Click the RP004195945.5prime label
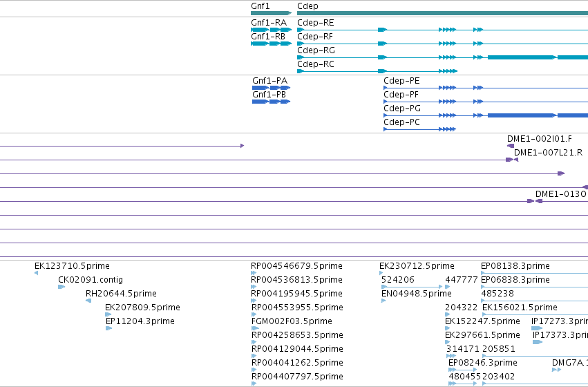The width and height of the screenshot is (588, 387). point(296,294)
